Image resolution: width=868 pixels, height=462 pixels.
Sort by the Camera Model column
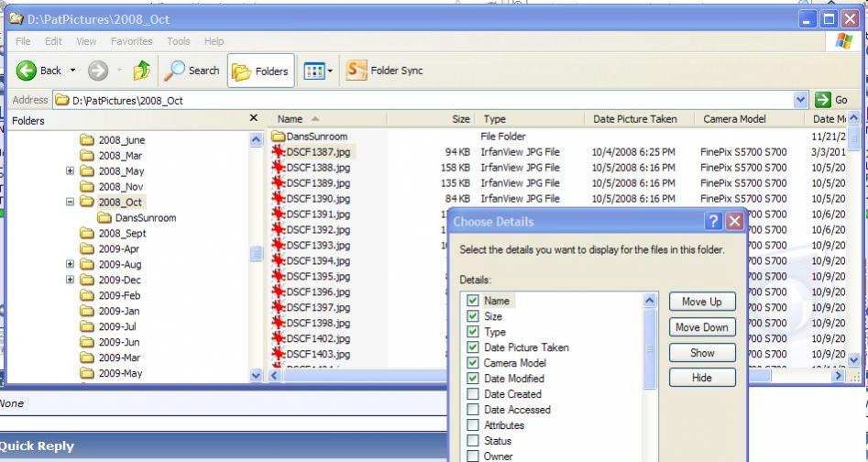750,119
